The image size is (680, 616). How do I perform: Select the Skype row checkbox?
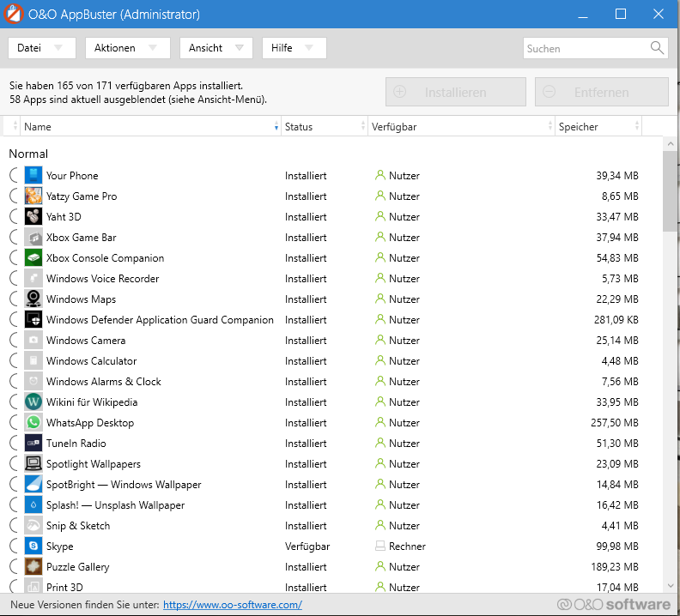pos(14,547)
